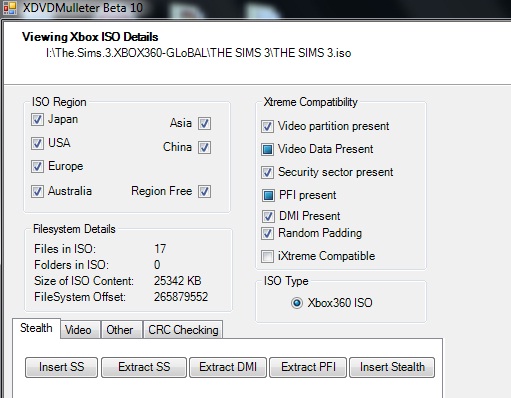Click the XDVDMulleter Beta 10 title text
511x398 pixels.
(x=83, y=8)
